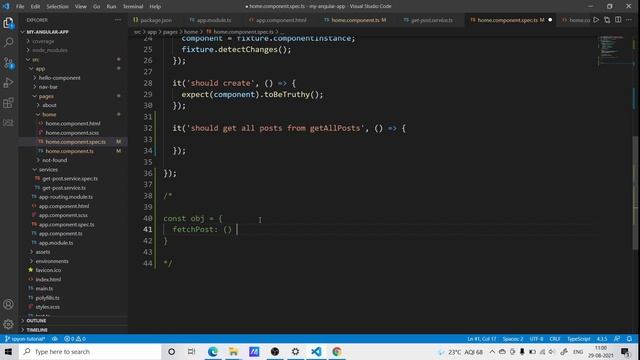Expand the coverage folder
The width and height of the screenshot is (640, 360).
(x=43, y=41)
